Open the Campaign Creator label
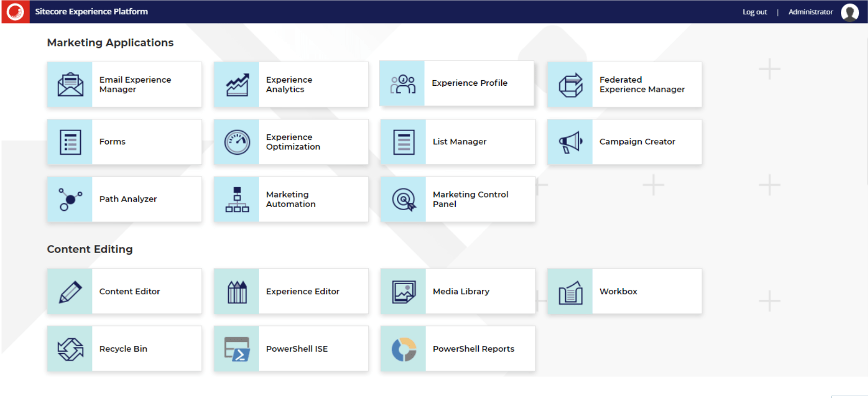The height and width of the screenshot is (398, 868). tap(637, 142)
